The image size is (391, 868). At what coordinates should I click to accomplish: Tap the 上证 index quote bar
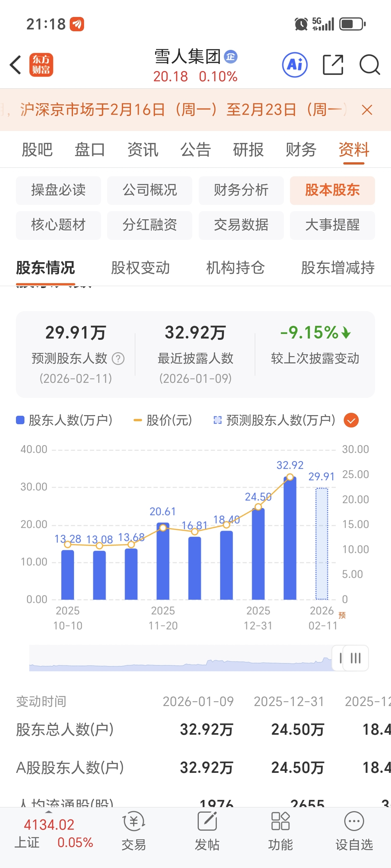pos(54,834)
